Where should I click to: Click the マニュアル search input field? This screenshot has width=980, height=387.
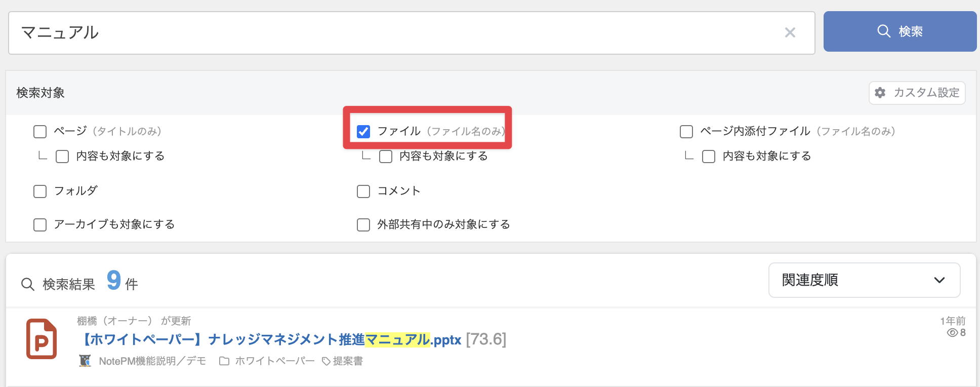point(395,33)
